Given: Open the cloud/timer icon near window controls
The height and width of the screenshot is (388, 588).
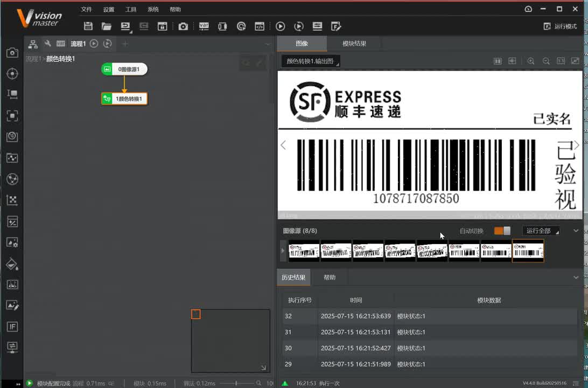Looking at the screenshot, I should [528, 9].
